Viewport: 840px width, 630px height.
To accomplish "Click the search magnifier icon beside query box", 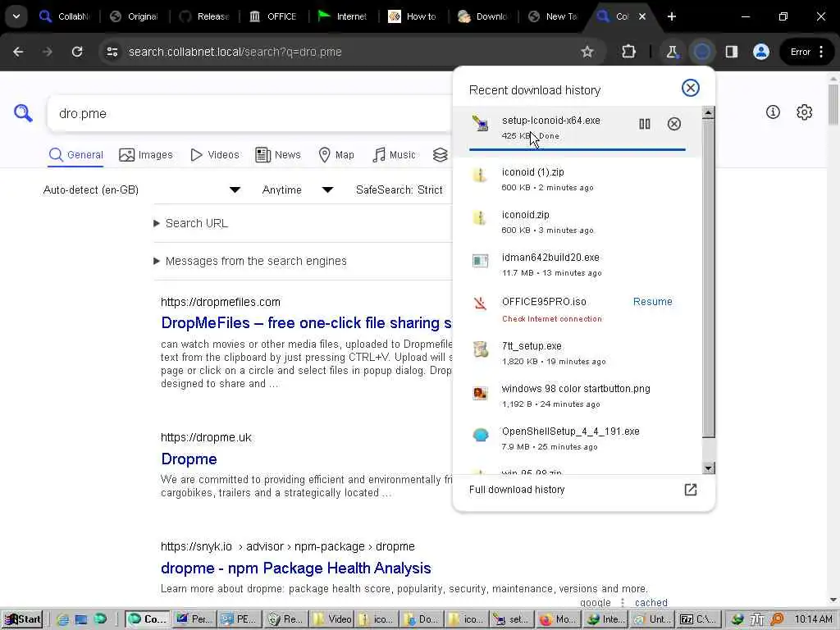I will (x=23, y=113).
